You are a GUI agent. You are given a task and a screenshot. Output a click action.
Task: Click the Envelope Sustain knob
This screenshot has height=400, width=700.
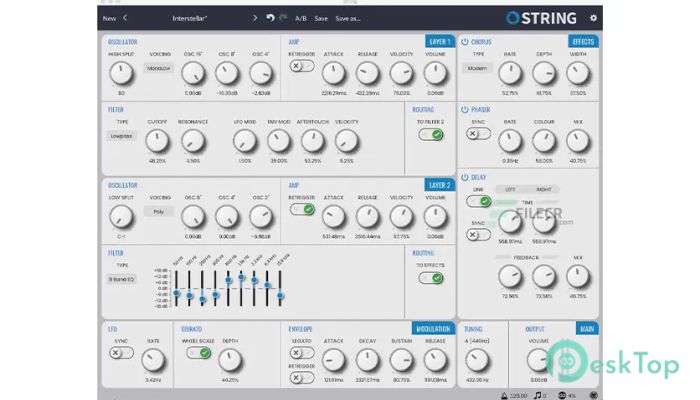(x=401, y=360)
